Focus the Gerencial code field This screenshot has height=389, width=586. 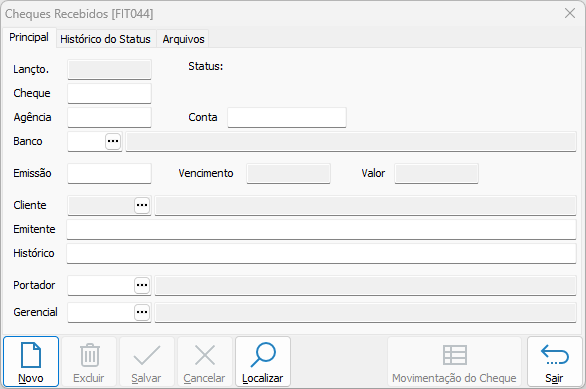tap(101, 312)
